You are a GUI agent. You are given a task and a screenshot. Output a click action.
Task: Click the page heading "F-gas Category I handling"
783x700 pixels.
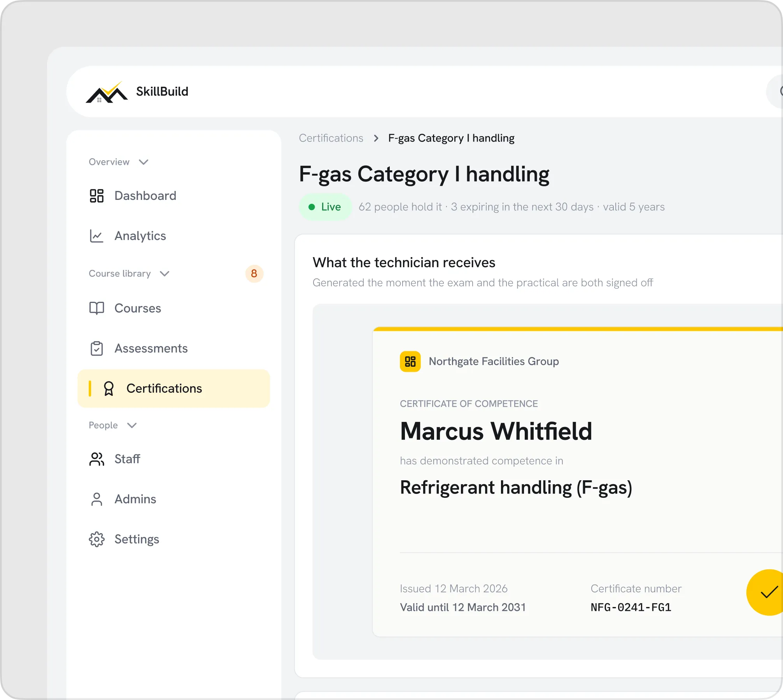click(x=424, y=174)
